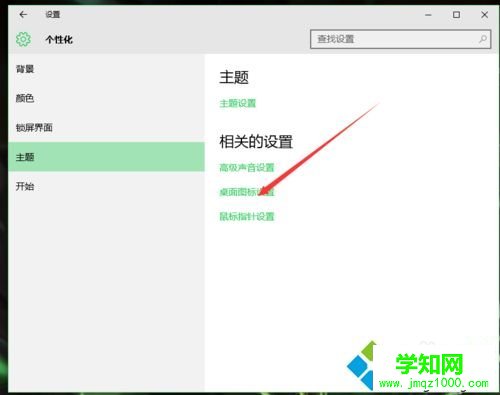
Task: Open the 背景 section
Action: click(x=106, y=69)
